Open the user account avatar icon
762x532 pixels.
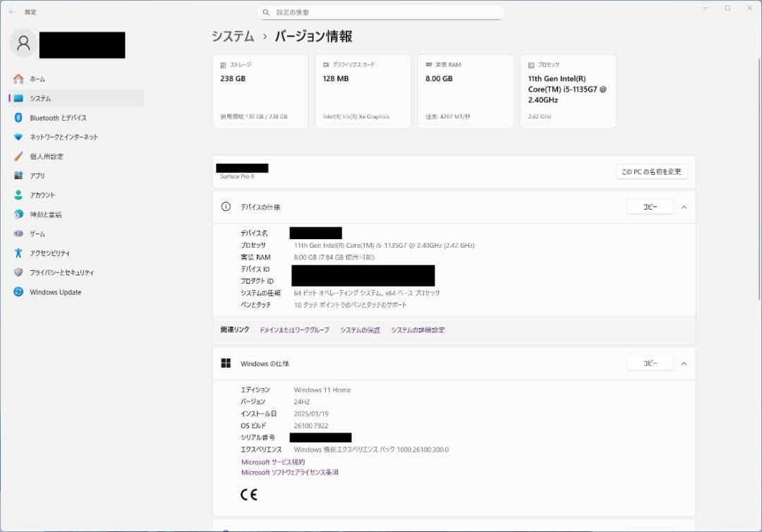(x=23, y=43)
